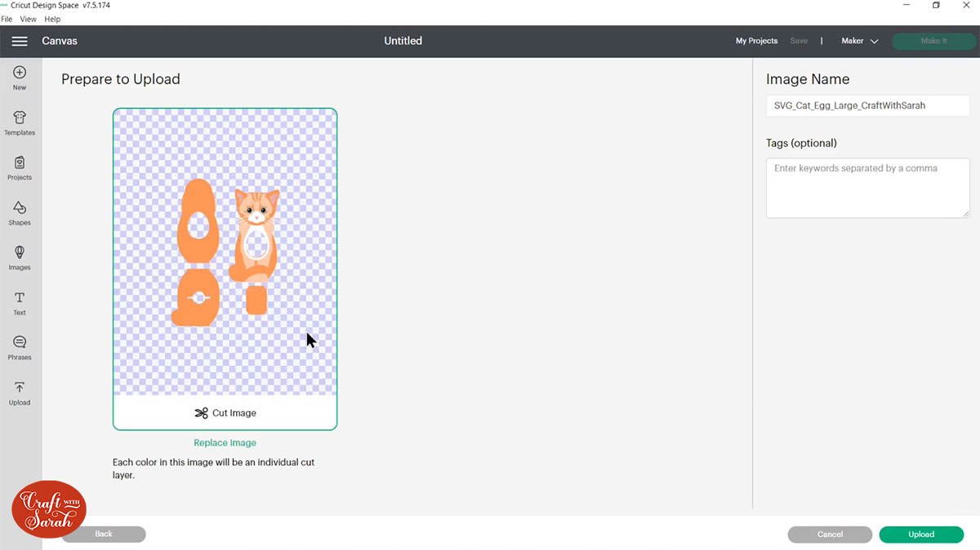980x550 pixels.
Task: Click the Tags keywords input box
Action: [867, 188]
